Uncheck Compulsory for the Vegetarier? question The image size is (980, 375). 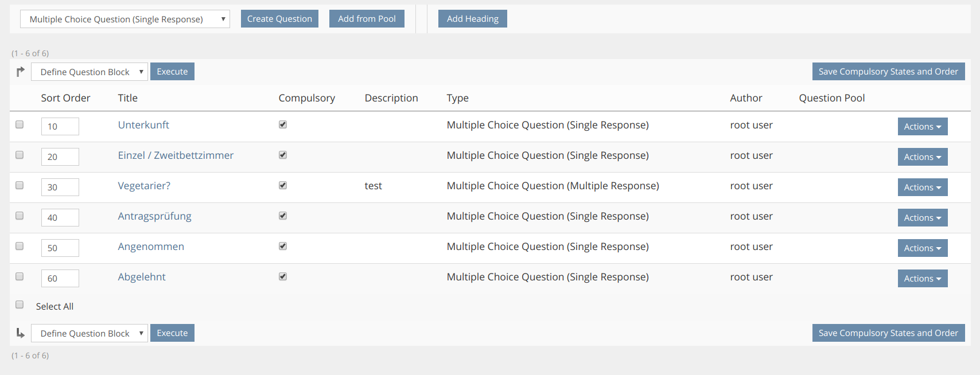(x=283, y=185)
